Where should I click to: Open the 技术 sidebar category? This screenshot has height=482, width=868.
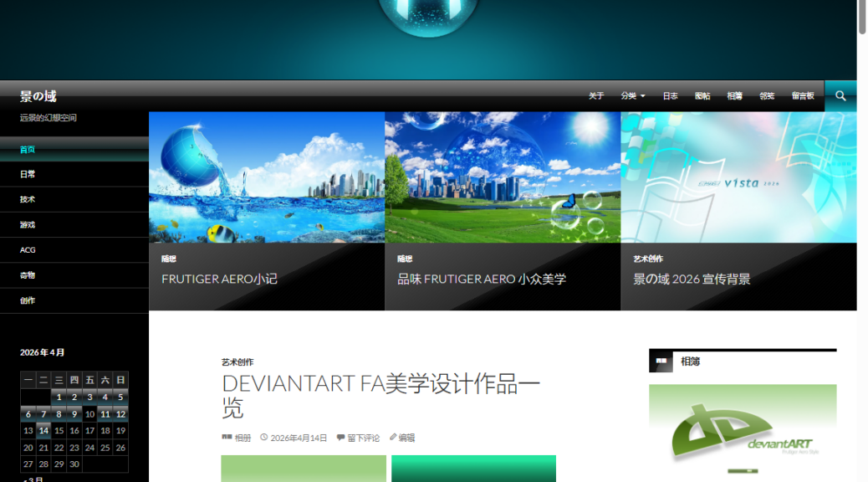[28, 200]
